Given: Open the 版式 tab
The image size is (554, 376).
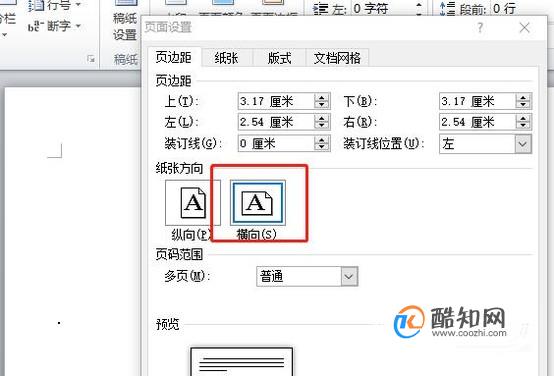Looking at the screenshot, I should point(279,58).
